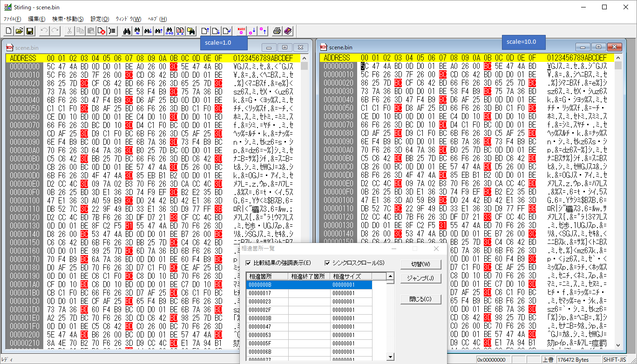Click the list-lines icon after delete
The height and width of the screenshot is (364, 637).
[x=112, y=31]
